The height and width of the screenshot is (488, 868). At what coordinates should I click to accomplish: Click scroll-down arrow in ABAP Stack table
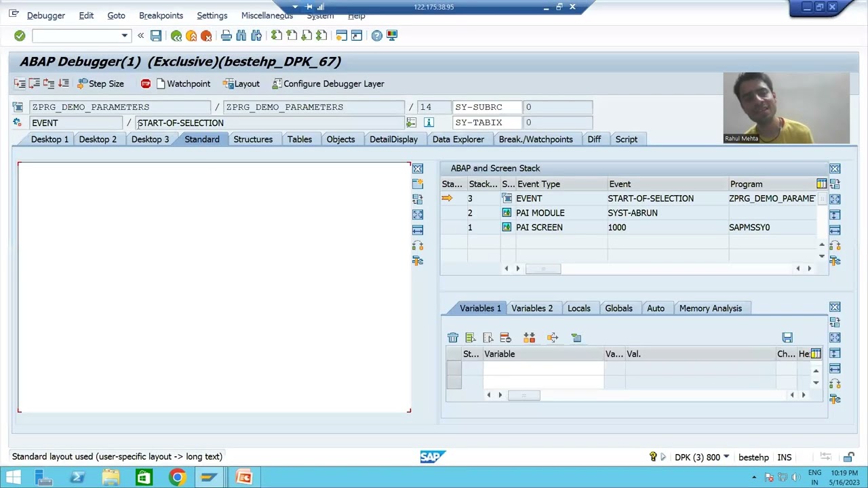tap(822, 256)
